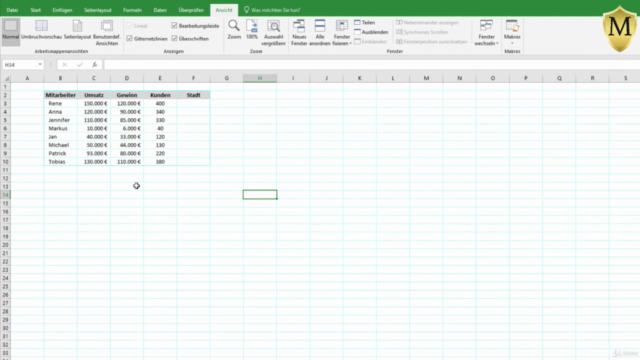This screenshot has width=640, height=360.
Task: Click the cancel X in formula bar
Action: pyautogui.click(x=64, y=64)
